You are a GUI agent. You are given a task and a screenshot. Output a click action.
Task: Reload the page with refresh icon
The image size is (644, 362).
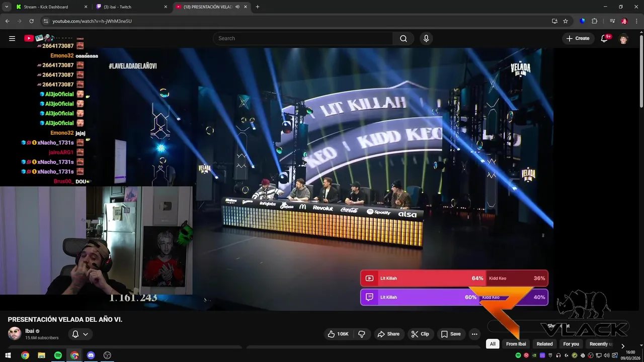[x=31, y=21]
